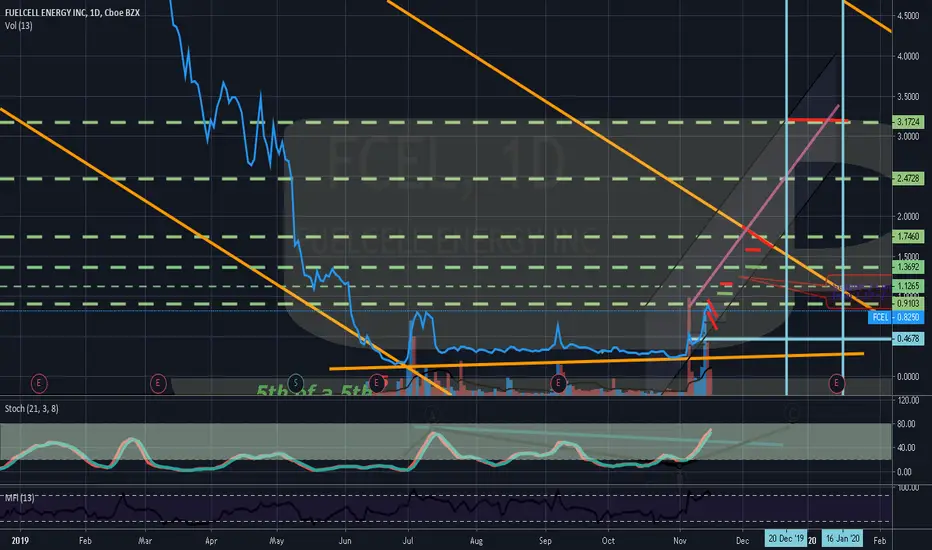Click the 1.1265 price level label

908,286
